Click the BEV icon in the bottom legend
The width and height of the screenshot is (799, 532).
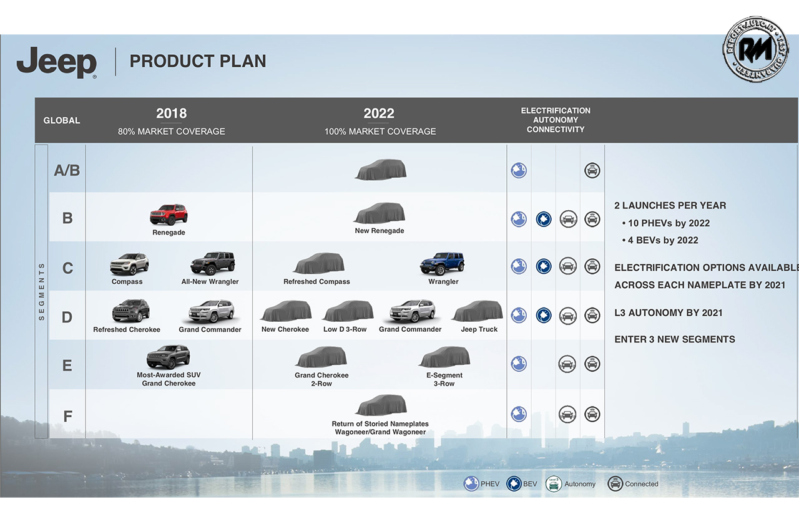click(x=514, y=484)
